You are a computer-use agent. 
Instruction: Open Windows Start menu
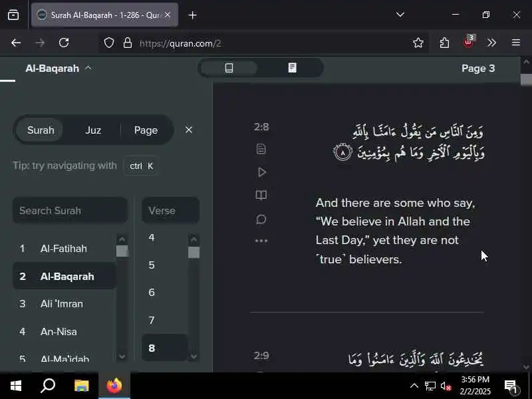point(15,386)
